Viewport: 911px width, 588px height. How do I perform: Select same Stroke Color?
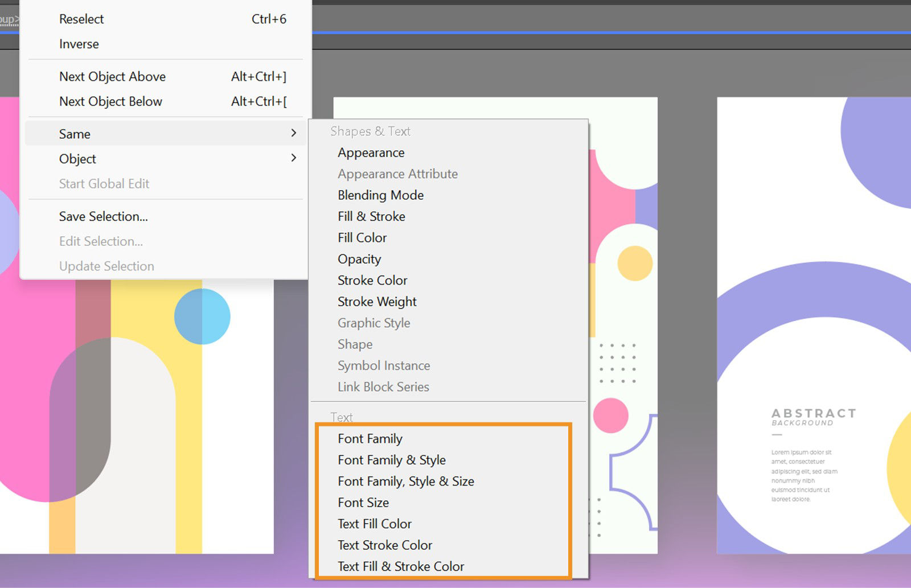372,280
